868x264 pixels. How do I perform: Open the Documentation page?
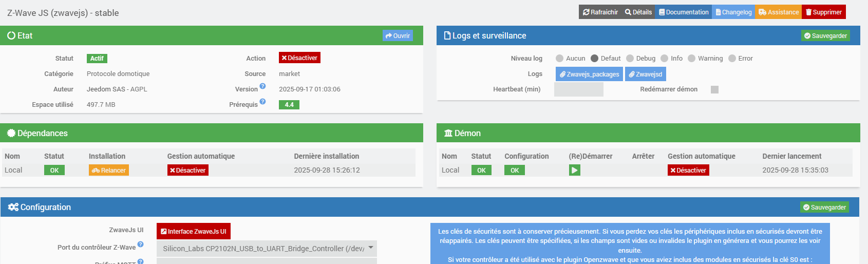coord(684,12)
